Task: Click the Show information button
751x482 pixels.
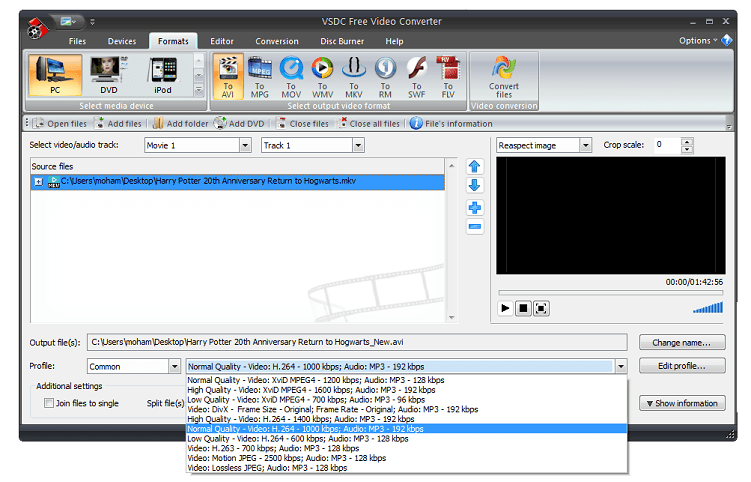Action: coord(682,403)
